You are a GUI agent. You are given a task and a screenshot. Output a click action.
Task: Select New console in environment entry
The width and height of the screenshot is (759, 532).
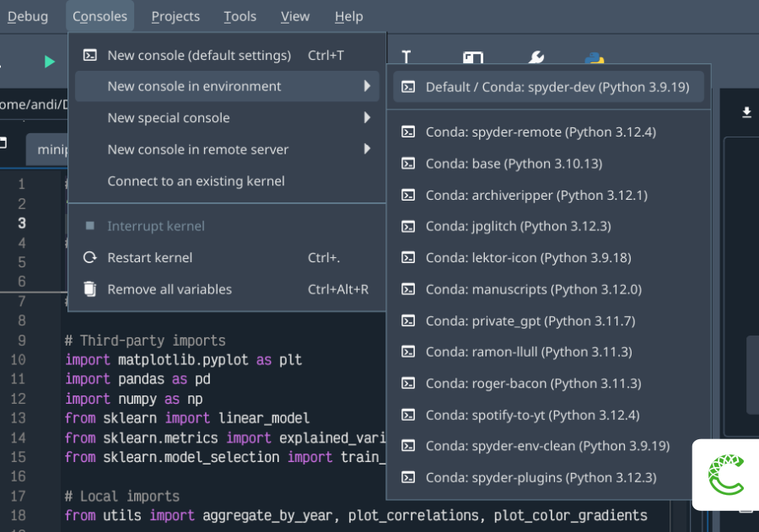tap(227, 86)
